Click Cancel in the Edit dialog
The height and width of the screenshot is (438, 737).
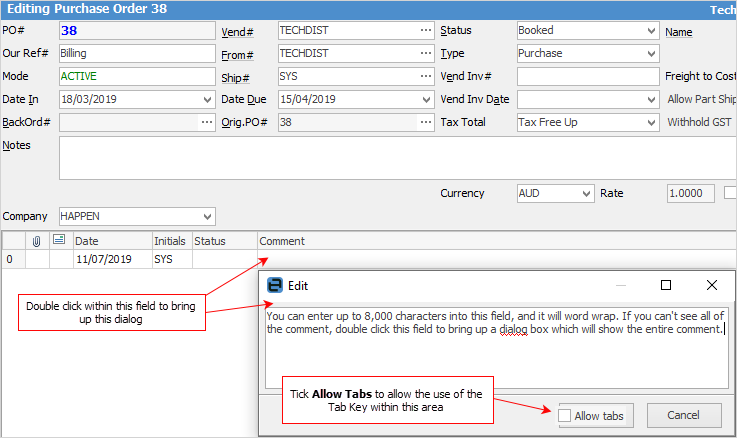pyautogui.click(x=684, y=415)
